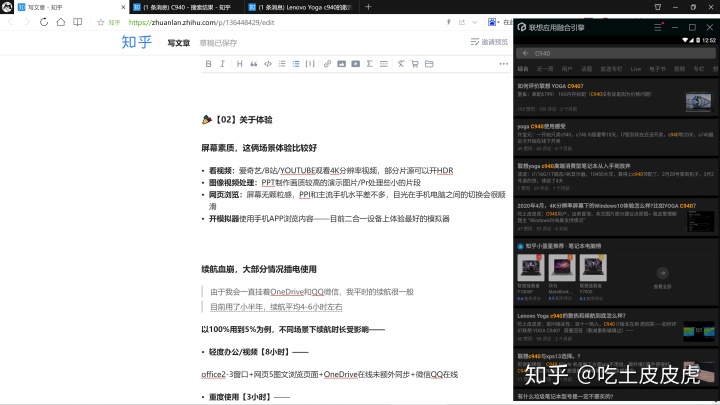720x405 pixels.
Task: Open a new browser tab with plus
Action: (368, 7)
